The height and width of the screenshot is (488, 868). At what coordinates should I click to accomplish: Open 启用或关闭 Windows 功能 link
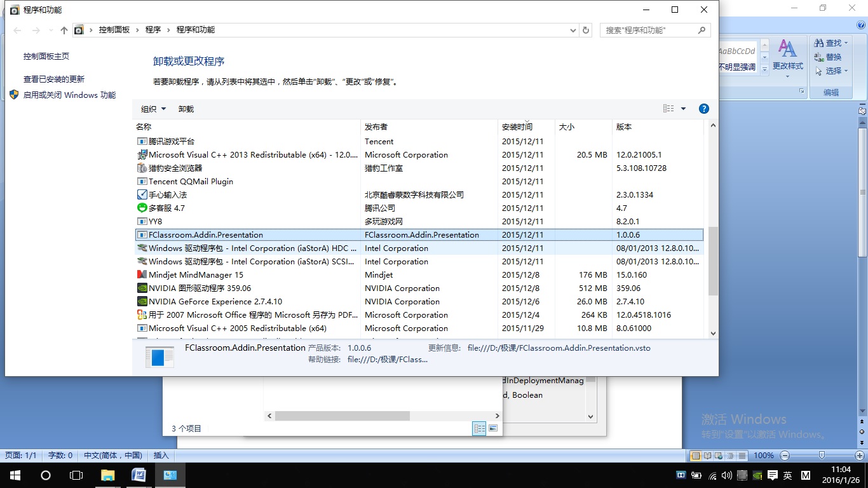click(69, 95)
